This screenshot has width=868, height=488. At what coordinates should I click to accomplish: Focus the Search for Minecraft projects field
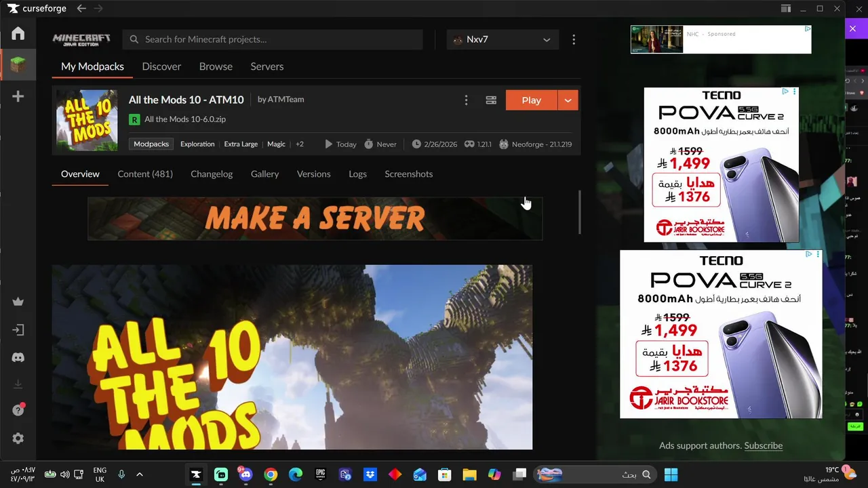[273, 39]
